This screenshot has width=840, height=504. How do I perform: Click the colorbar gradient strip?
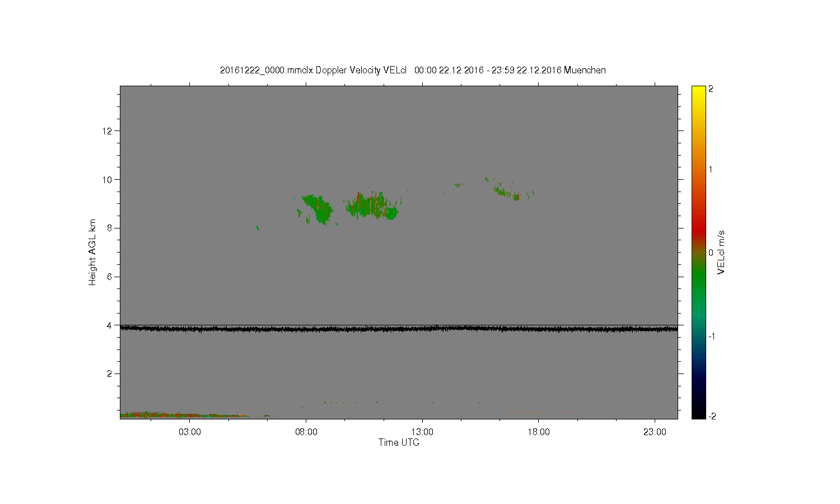tap(698, 252)
